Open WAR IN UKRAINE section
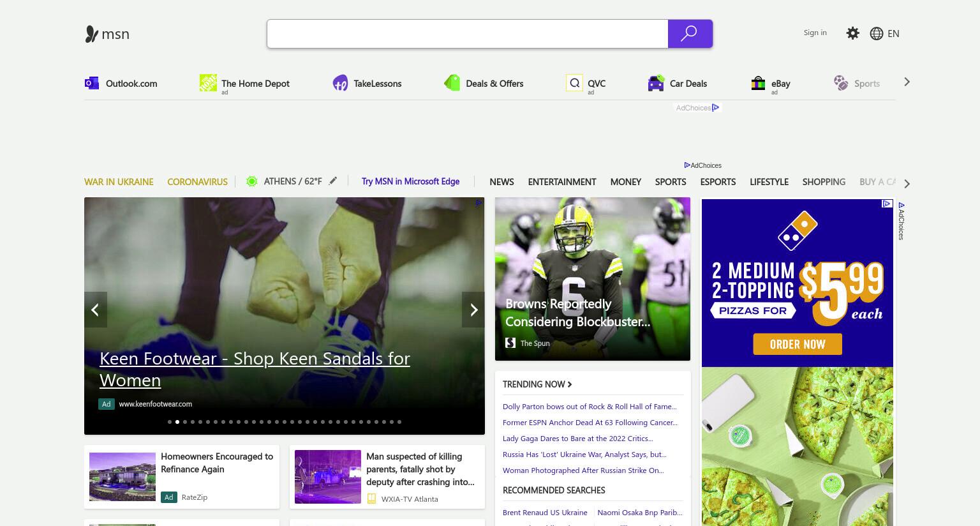This screenshot has height=526, width=980. (x=119, y=182)
